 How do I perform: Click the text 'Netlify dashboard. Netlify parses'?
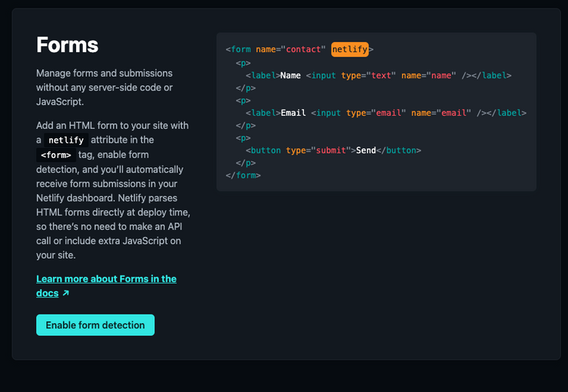[107, 198]
